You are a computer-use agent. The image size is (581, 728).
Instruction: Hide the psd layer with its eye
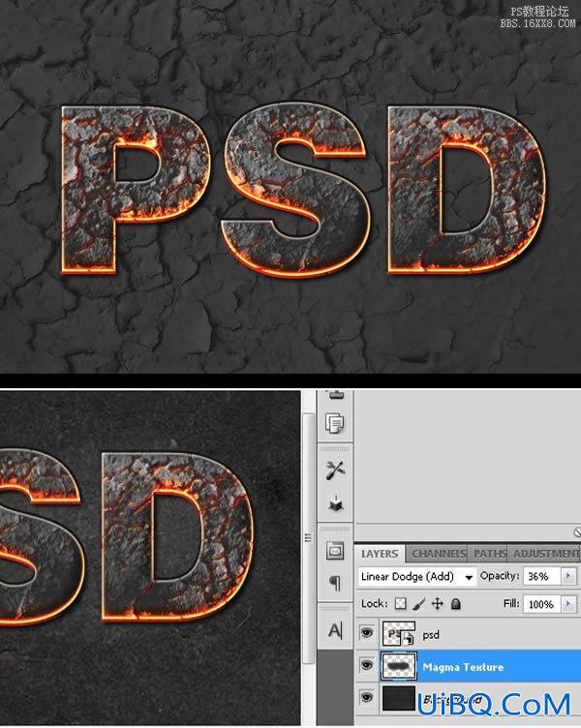[367, 633]
